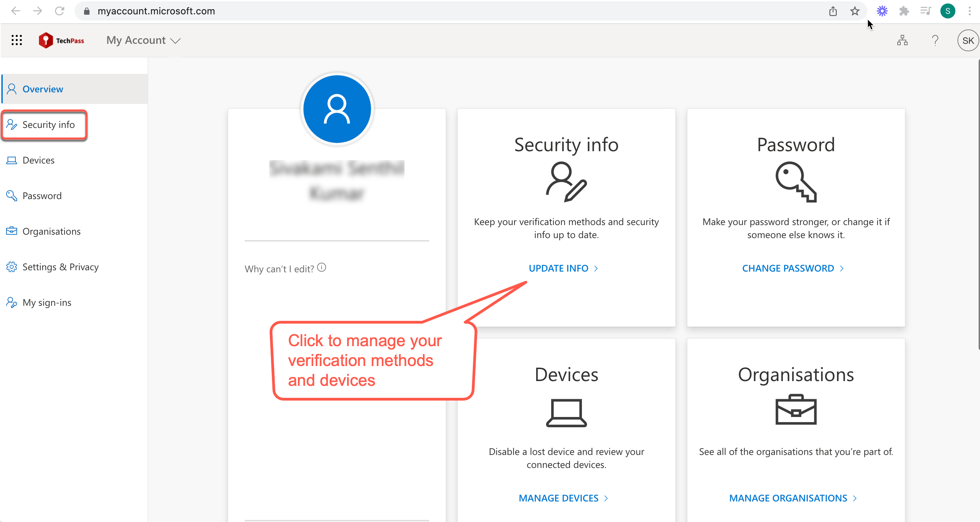Click inside the browser address bar
980x522 pixels.
(266, 11)
